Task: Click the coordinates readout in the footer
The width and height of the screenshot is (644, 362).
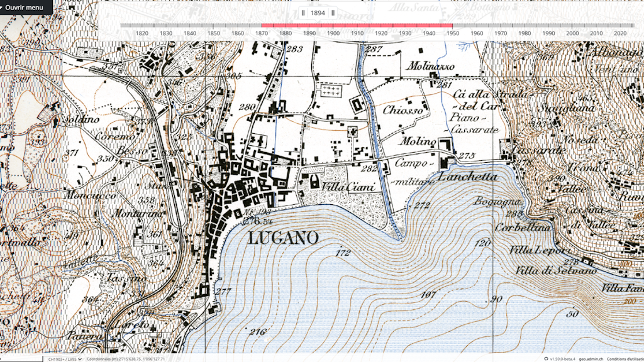Action: click(126, 359)
